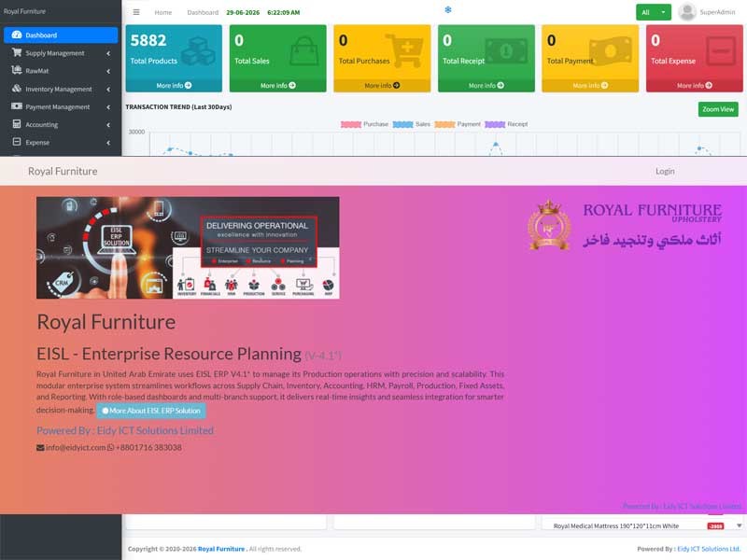Click info@eidyict.com email text
Screen dimensions: 747x560
pyautogui.click(x=76, y=448)
